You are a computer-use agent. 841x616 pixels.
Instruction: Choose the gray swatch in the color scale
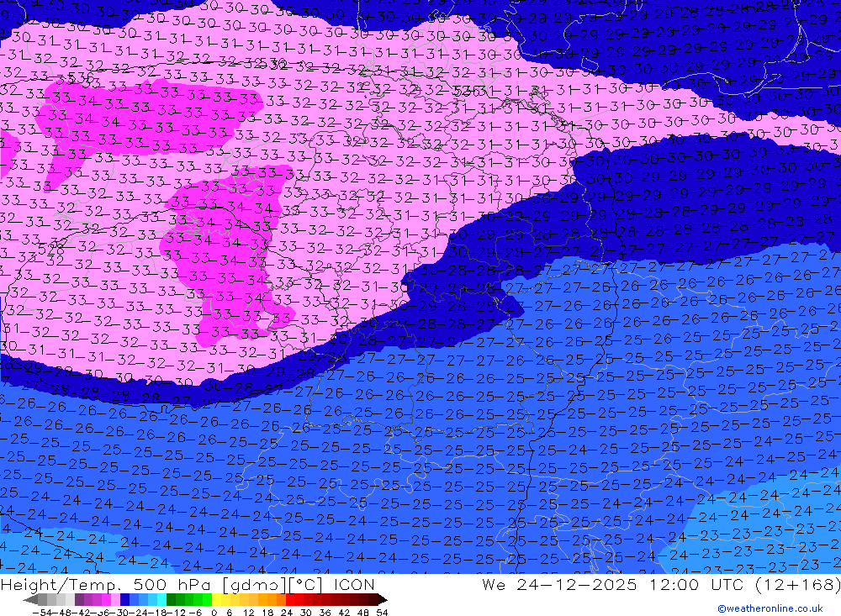click(51, 600)
